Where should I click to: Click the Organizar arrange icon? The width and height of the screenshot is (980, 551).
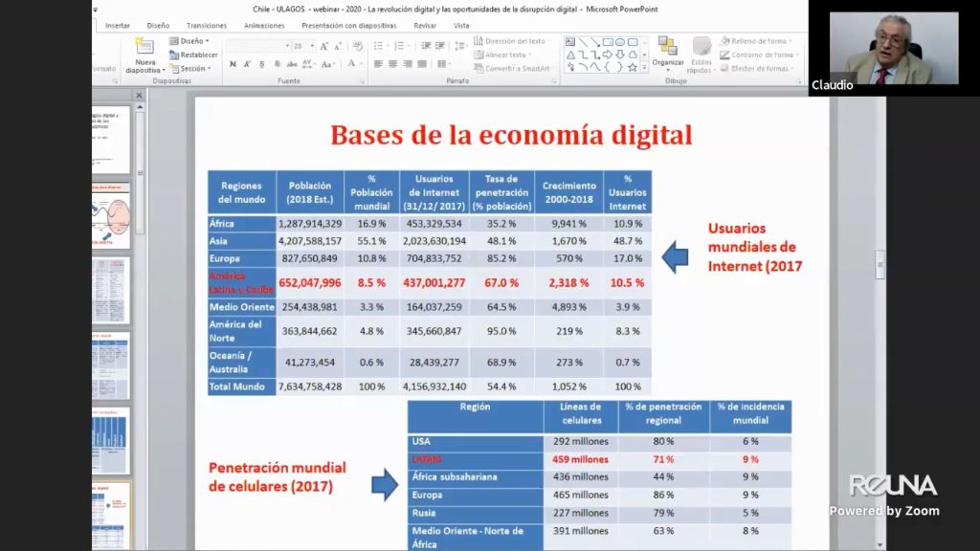click(668, 48)
